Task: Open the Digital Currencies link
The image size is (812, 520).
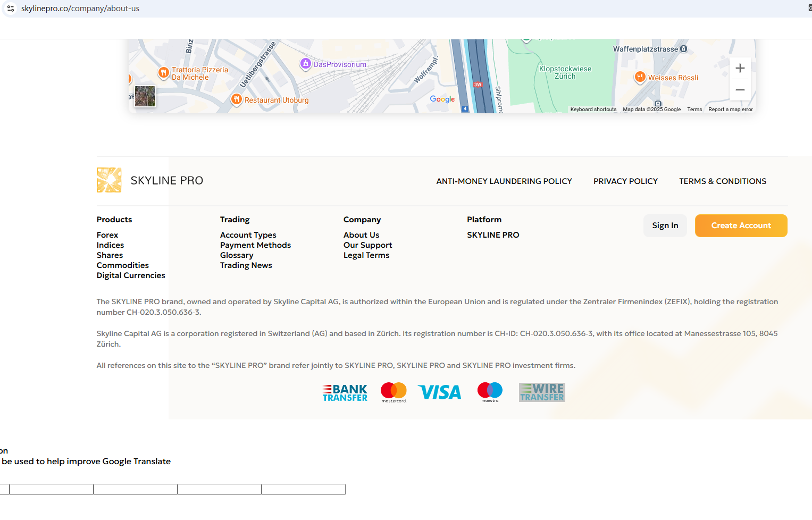Action: coord(131,275)
